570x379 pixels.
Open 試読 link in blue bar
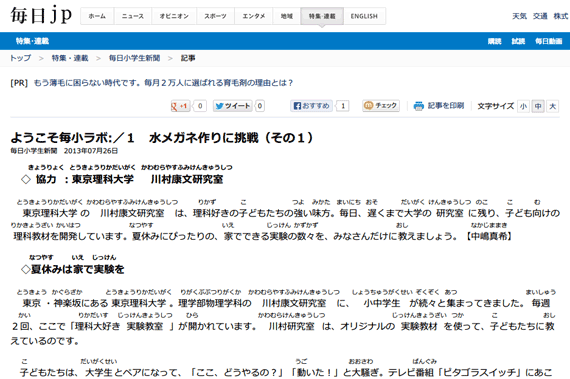[518, 41]
